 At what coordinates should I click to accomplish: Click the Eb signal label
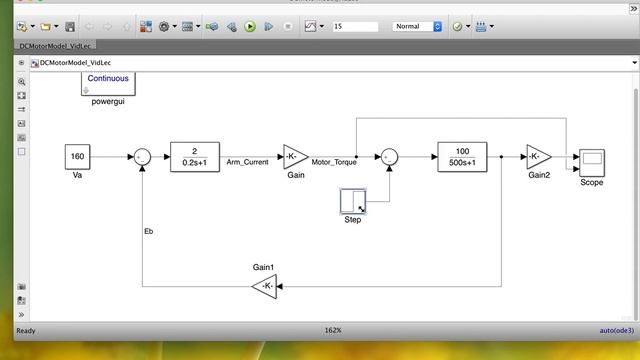pyautogui.click(x=149, y=231)
